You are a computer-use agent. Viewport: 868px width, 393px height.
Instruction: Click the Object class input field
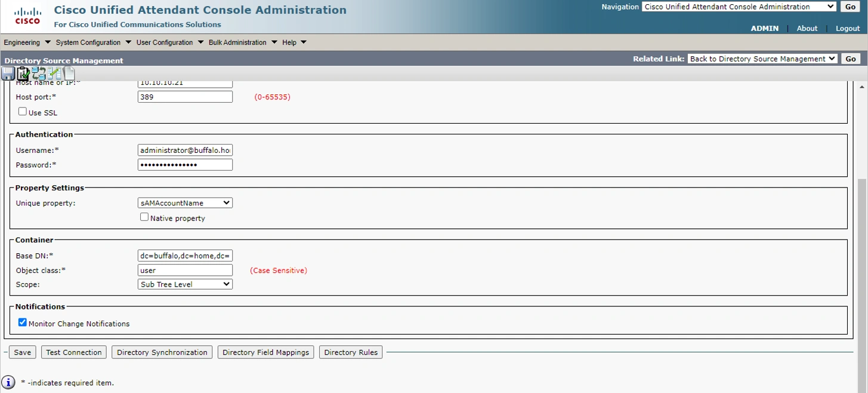[185, 270]
